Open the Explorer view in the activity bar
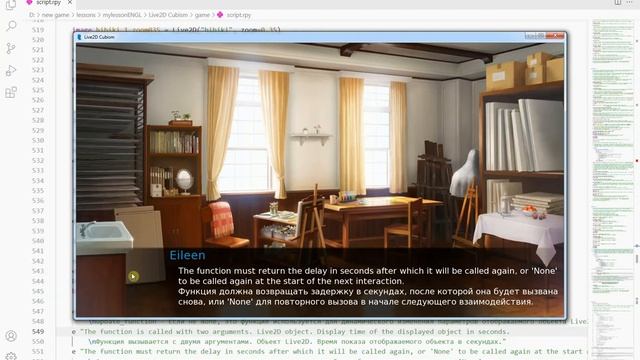640x360 pixels. click(x=11, y=4)
